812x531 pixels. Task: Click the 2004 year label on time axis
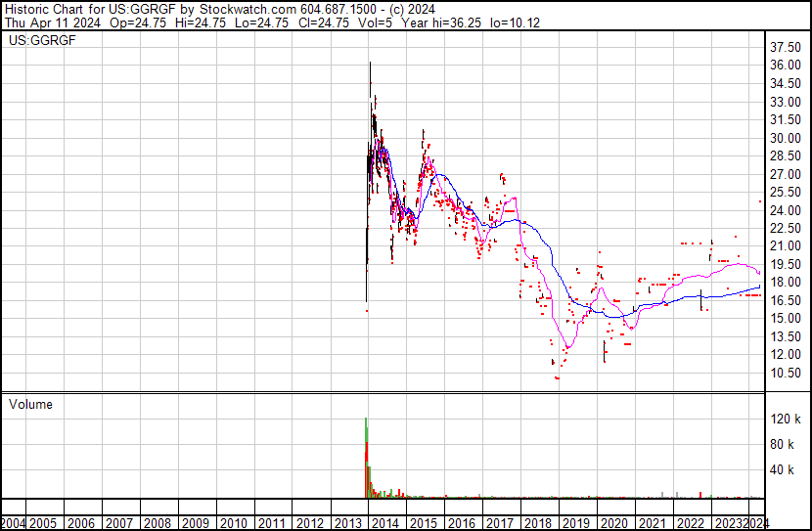16,523
